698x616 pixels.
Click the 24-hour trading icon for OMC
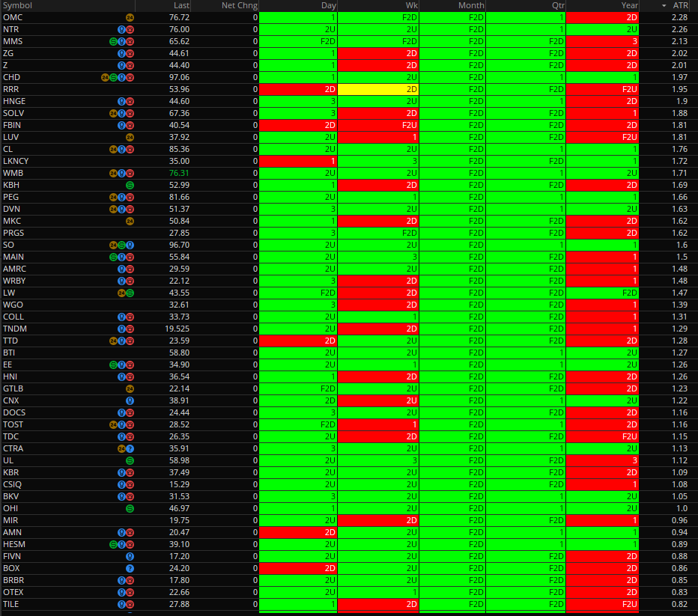tap(130, 18)
